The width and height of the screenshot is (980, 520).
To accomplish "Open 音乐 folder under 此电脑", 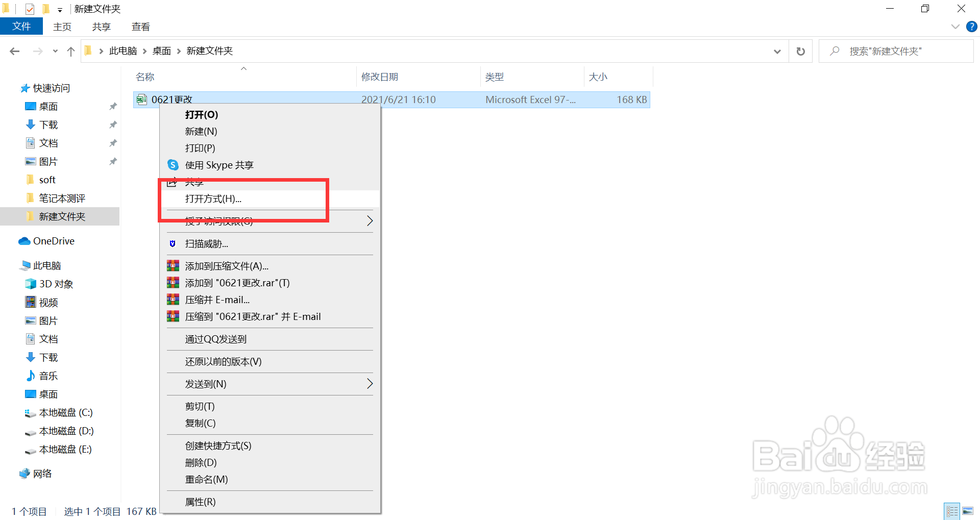I will coord(48,376).
